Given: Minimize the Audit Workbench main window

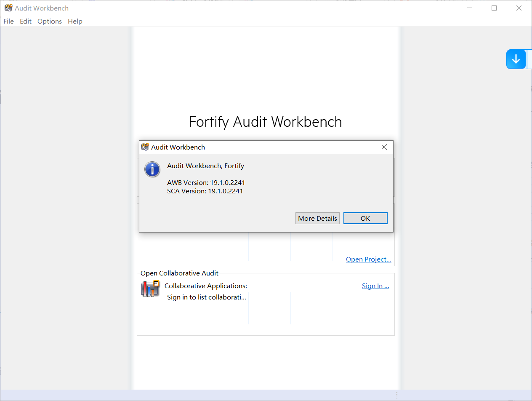Looking at the screenshot, I should coord(470,8).
